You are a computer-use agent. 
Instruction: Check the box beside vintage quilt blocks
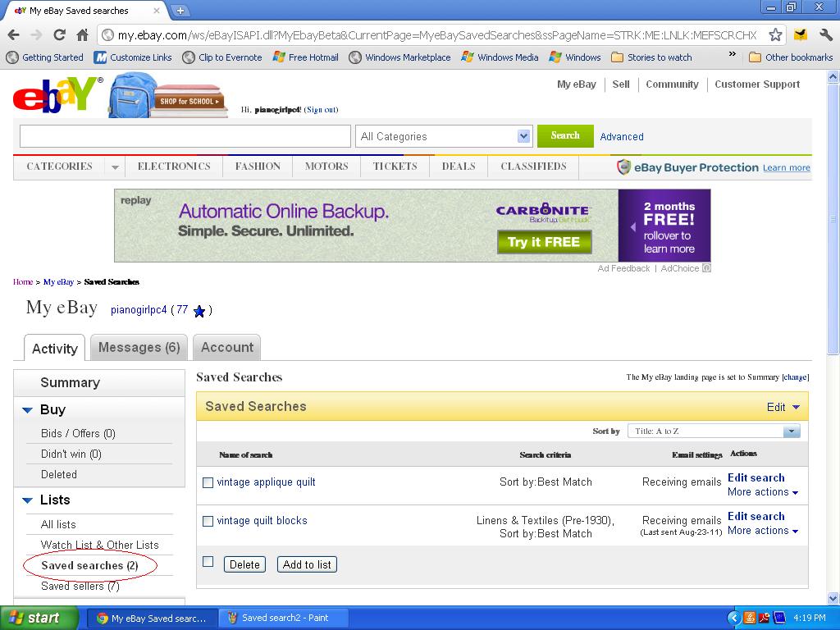point(208,522)
